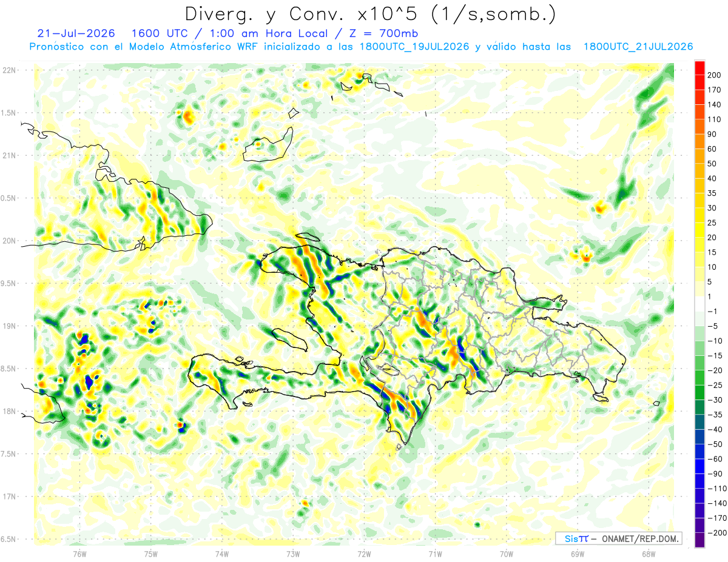Image resolution: width=728 pixels, height=562 pixels.
Task: Click the '17N' latitude label
Action: [x=9, y=497]
